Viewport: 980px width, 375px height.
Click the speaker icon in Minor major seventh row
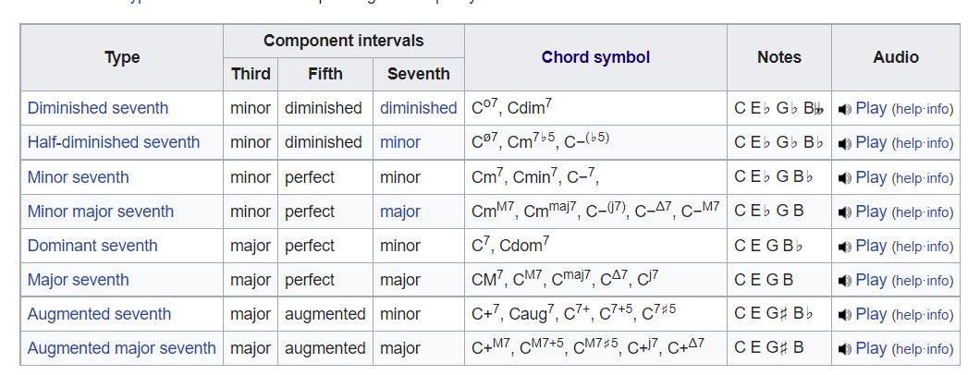[x=844, y=212]
